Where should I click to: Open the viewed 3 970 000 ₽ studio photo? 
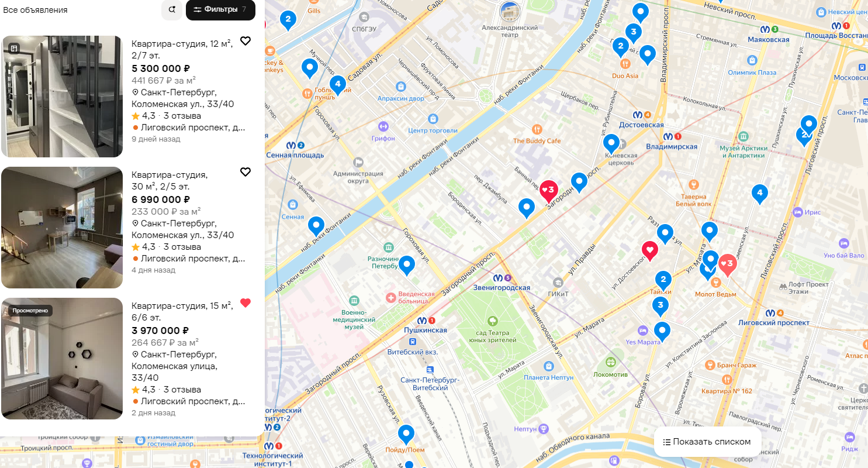(x=62, y=359)
